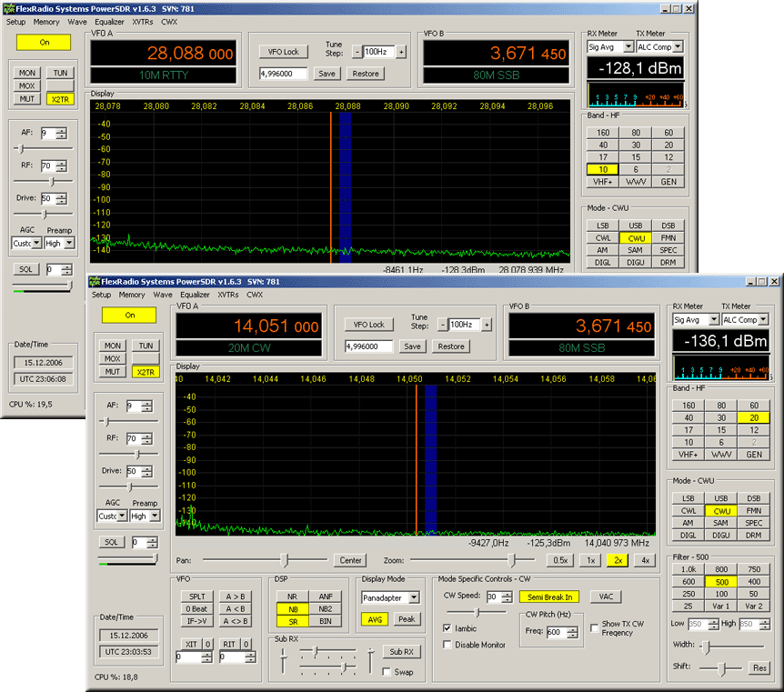This screenshot has height=692, width=784.
Task: Enable the Sub RX button
Action: (x=401, y=652)
